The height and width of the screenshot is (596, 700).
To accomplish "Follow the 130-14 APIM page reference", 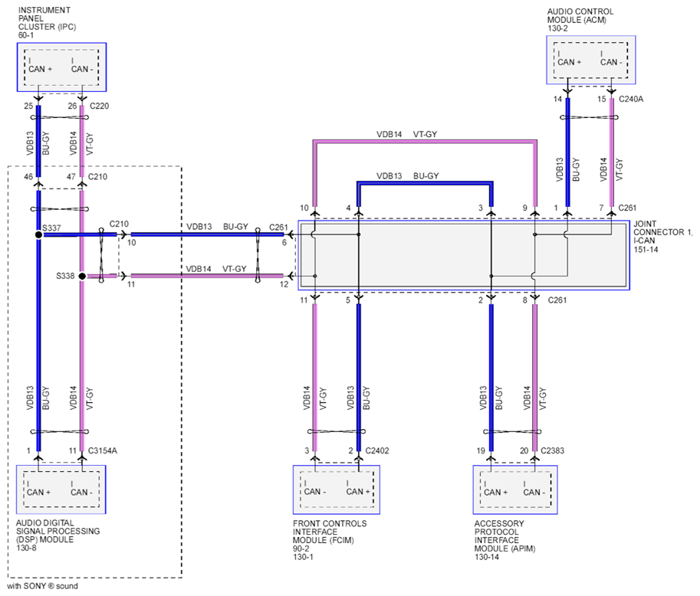I will coord(487,557).
